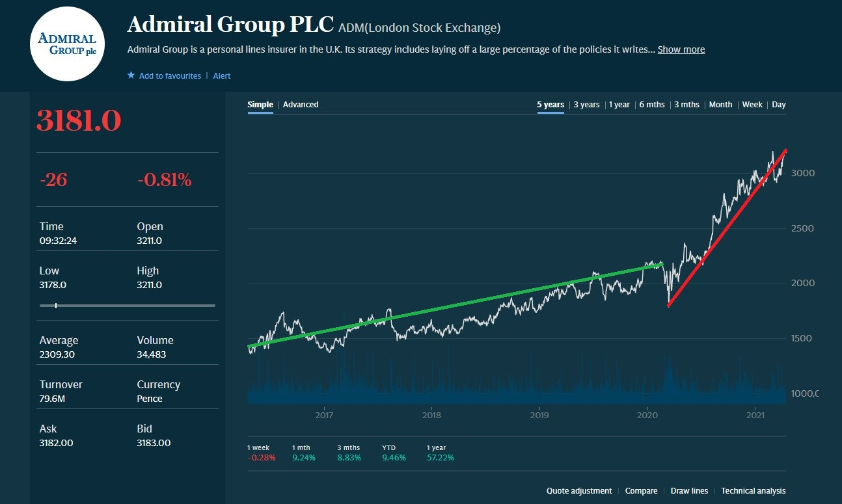842x504 pixels.
Task: Click the Draw lines tool
Action: [x=689, y=491]
